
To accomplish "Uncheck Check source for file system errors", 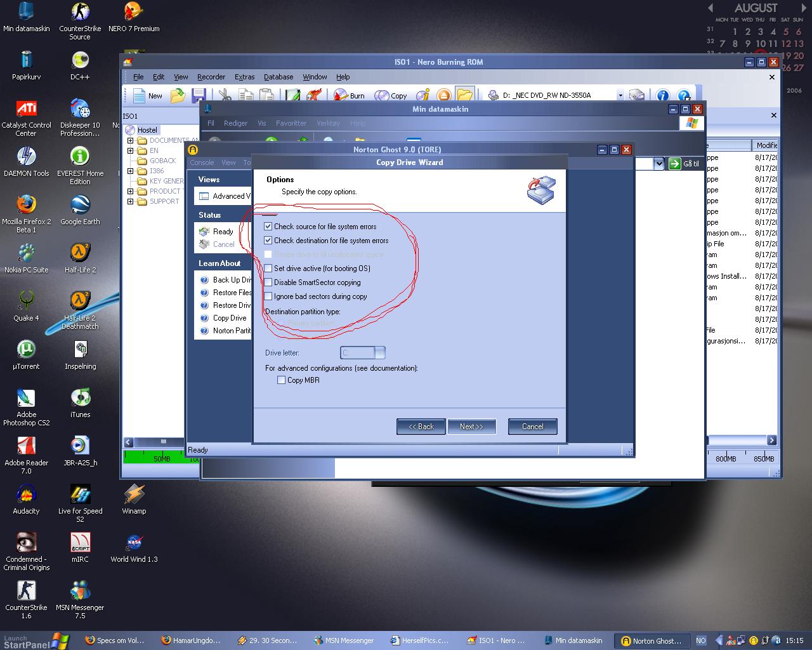I will [268, 227].
